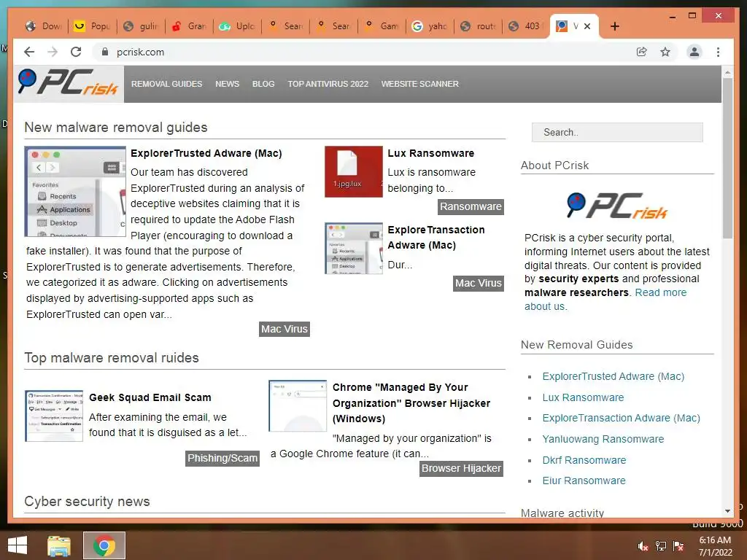Switch to the '403' tab

tap(526, 26)
